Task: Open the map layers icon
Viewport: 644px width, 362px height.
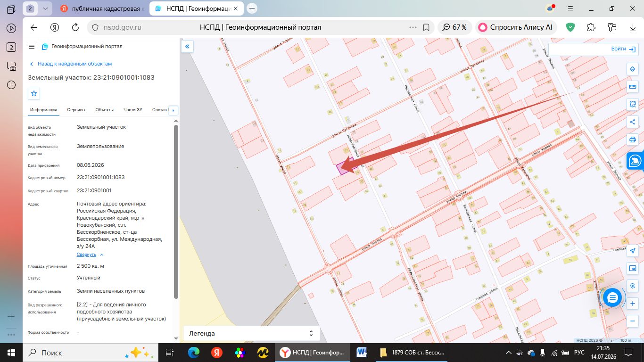Action: [x=633, y=69]
